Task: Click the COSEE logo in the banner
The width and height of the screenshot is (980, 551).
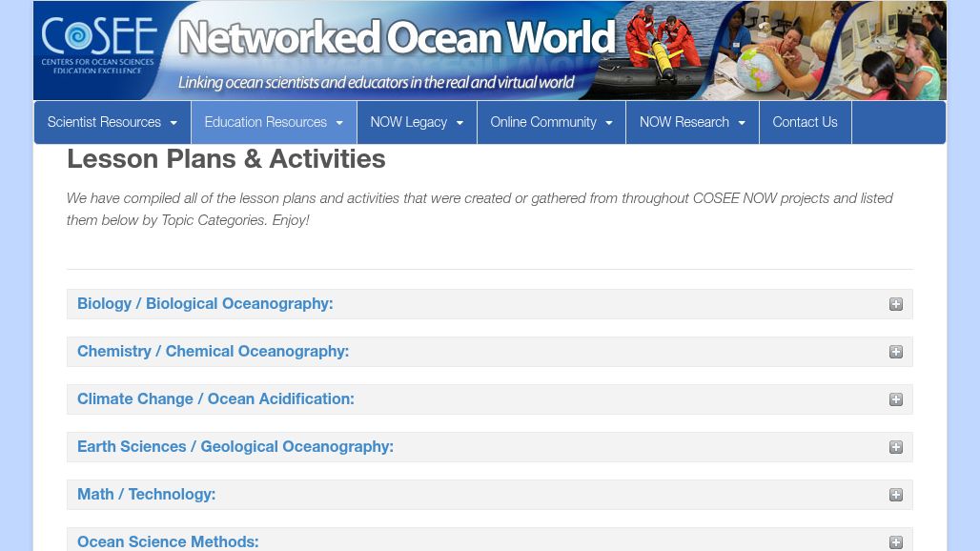Action: [99, 48]
